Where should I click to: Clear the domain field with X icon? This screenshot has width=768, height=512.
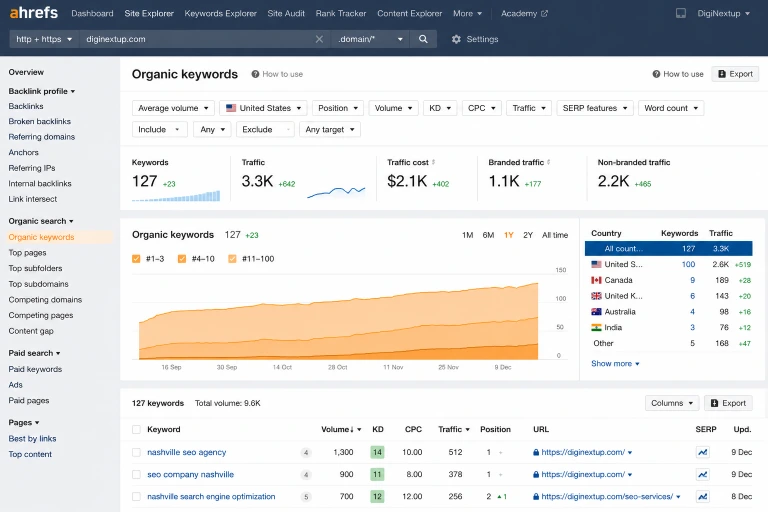319,39
